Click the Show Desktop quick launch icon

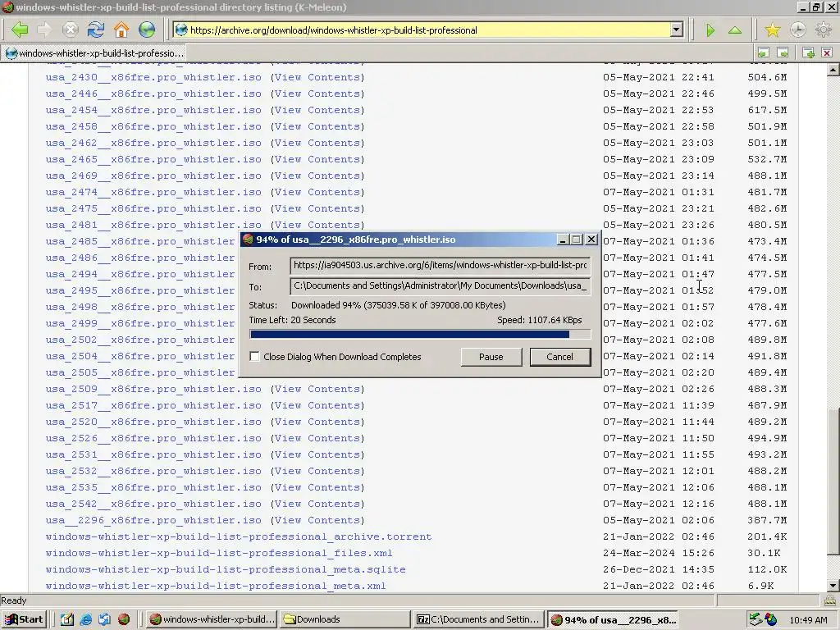pos(66,619)
